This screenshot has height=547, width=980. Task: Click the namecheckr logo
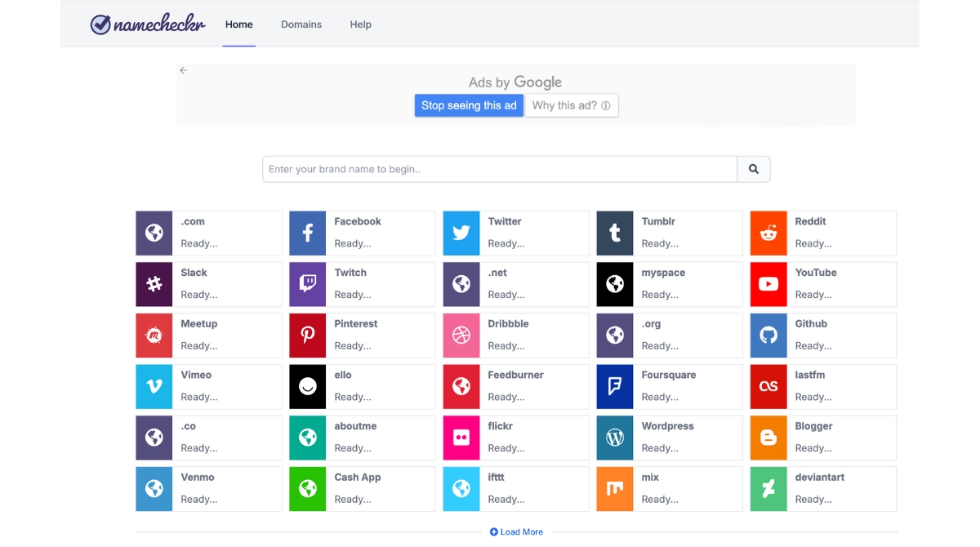[x=148, y=24]
